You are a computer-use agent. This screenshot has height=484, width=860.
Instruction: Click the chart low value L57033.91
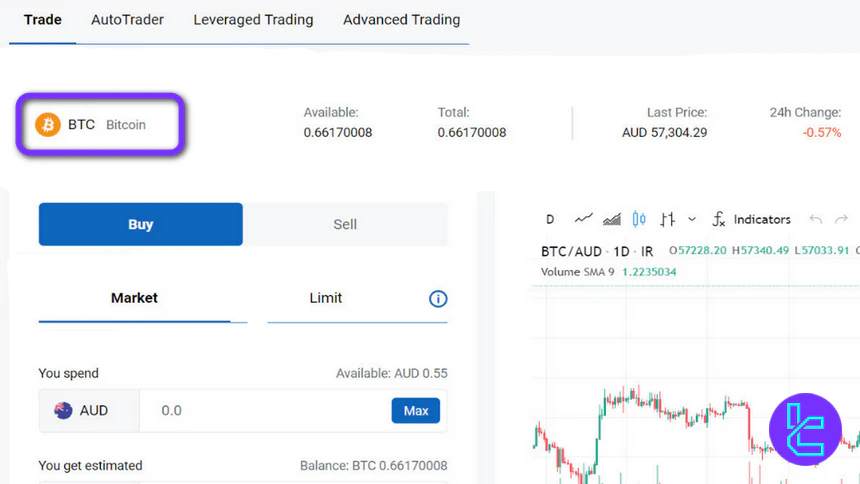[x=821, y=250]
